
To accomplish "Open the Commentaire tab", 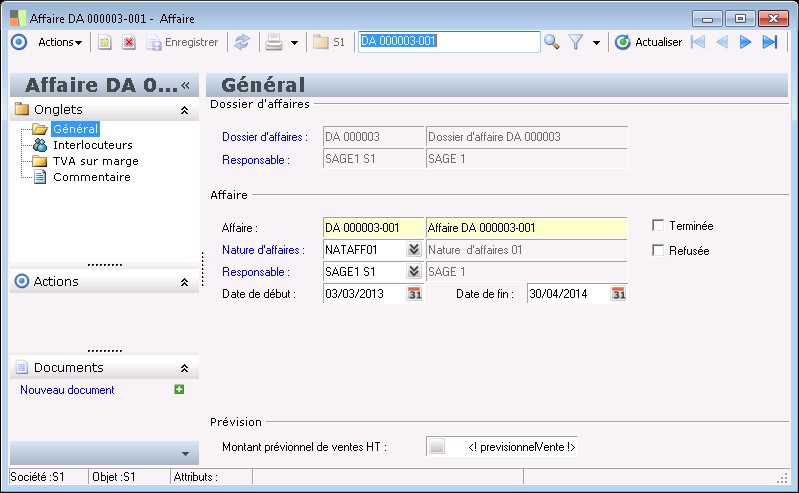I will pos(92,177).
